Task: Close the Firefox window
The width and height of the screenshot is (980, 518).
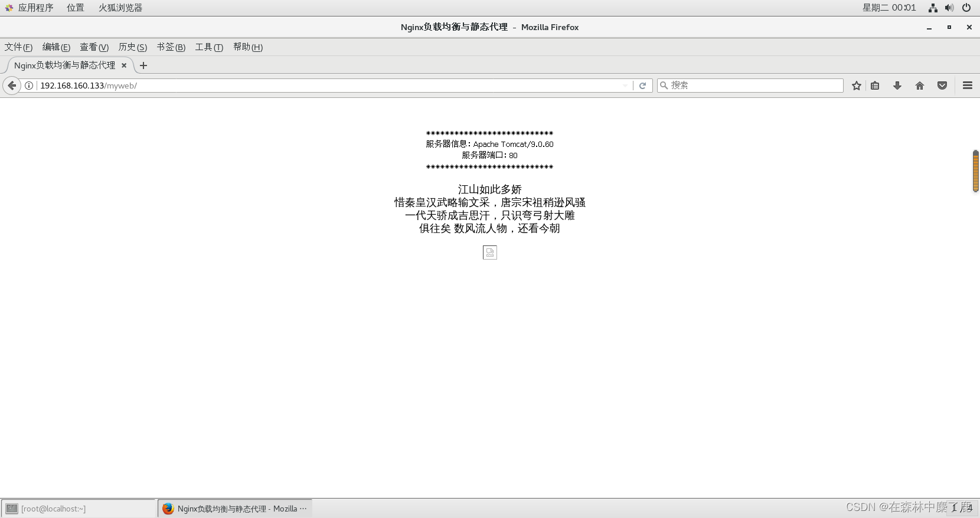Action: 969,27
